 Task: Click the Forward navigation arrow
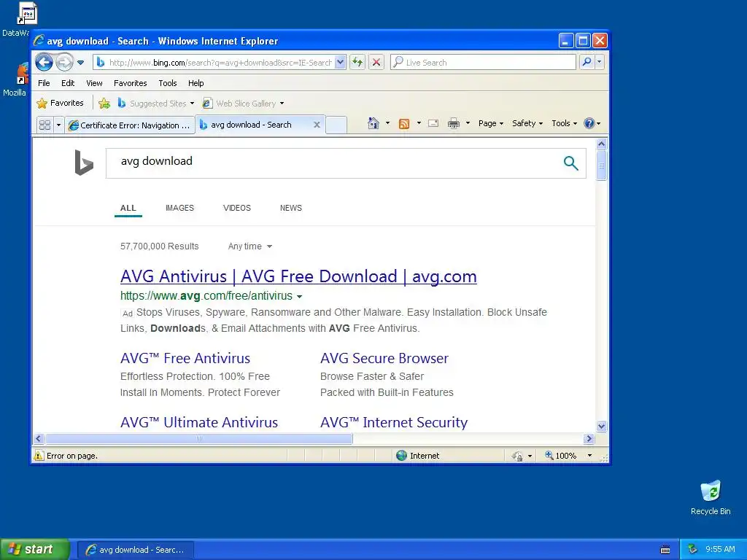click(x=64, y=63)
